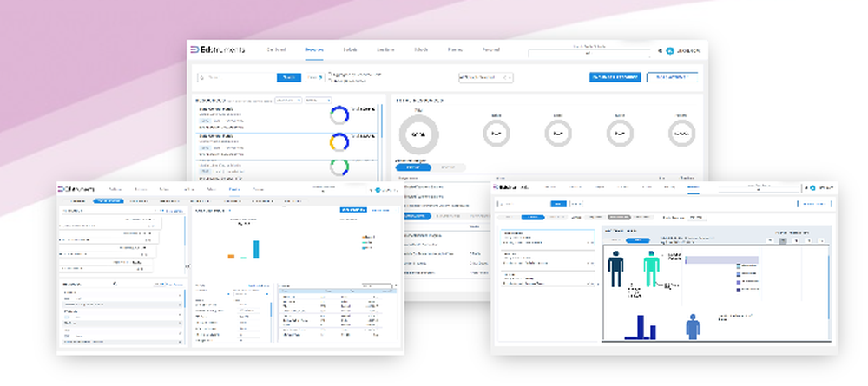Open the blue user avatar icon in the top window

[669, 50]
